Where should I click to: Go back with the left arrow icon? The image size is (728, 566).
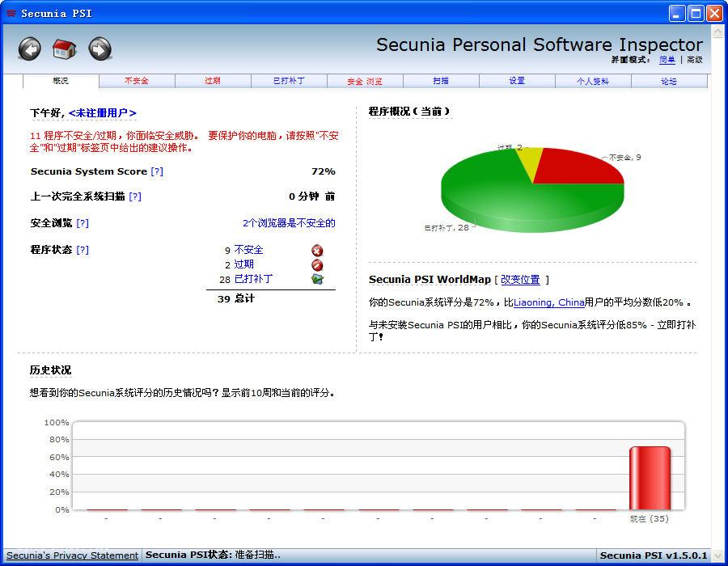[x=30, y=49]
